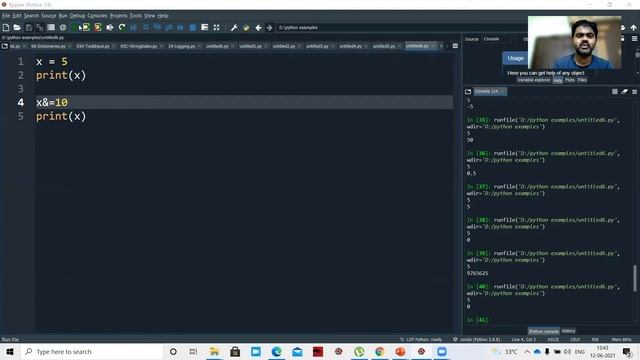Go back with the left arrow

point(258,27)
